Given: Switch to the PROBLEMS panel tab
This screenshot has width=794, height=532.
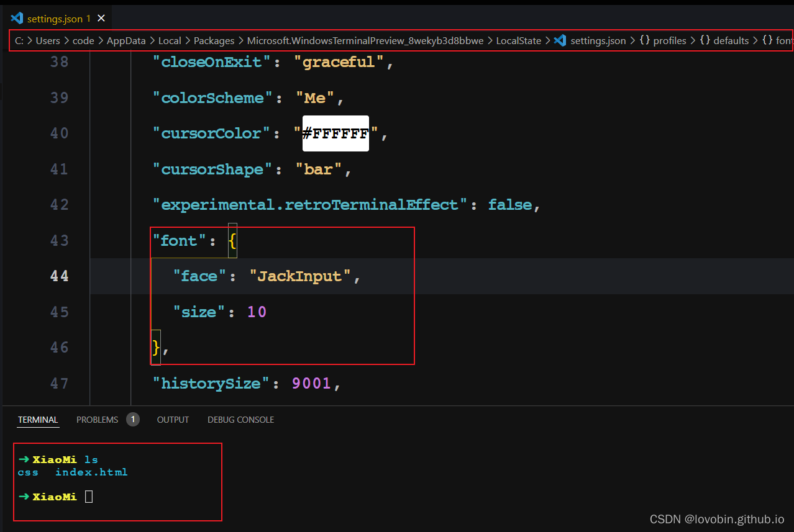Looking at the screenshot, I should [x=98, y=420].
